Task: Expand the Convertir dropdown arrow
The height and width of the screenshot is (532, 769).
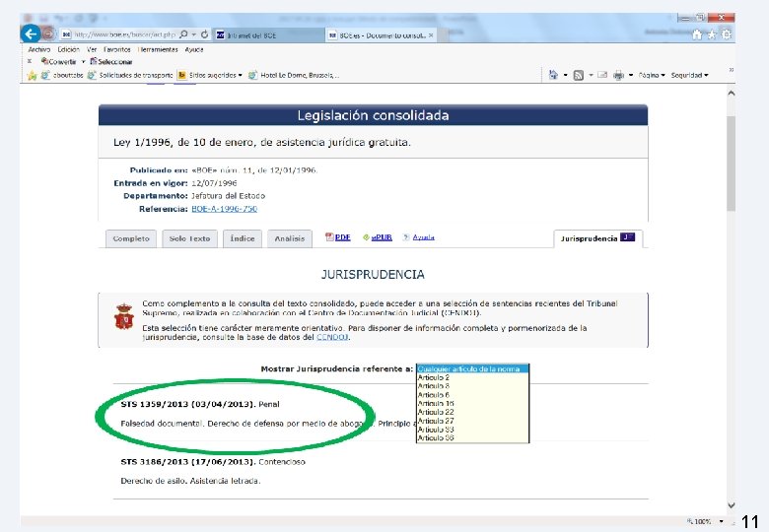Action: point(84,62)
